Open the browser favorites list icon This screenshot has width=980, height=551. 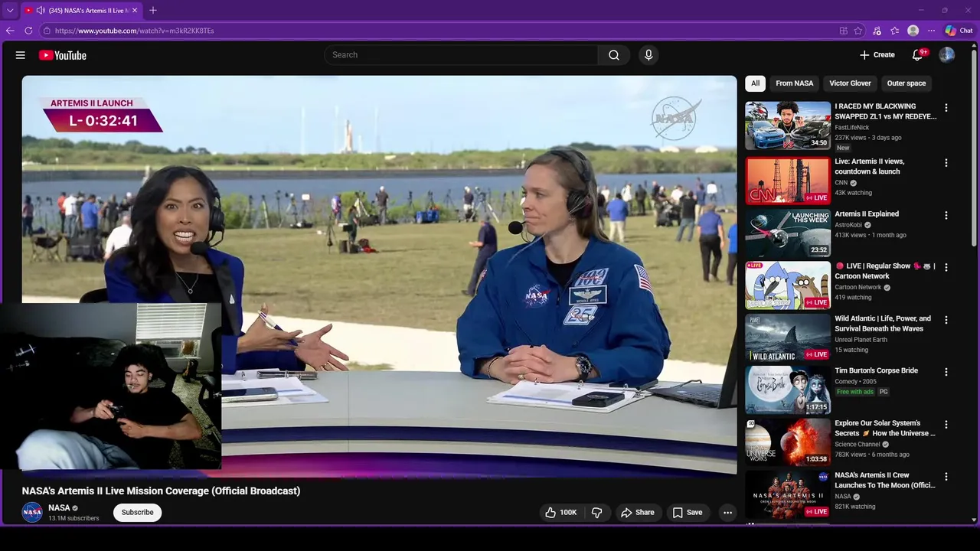click(x=894, y=31)
